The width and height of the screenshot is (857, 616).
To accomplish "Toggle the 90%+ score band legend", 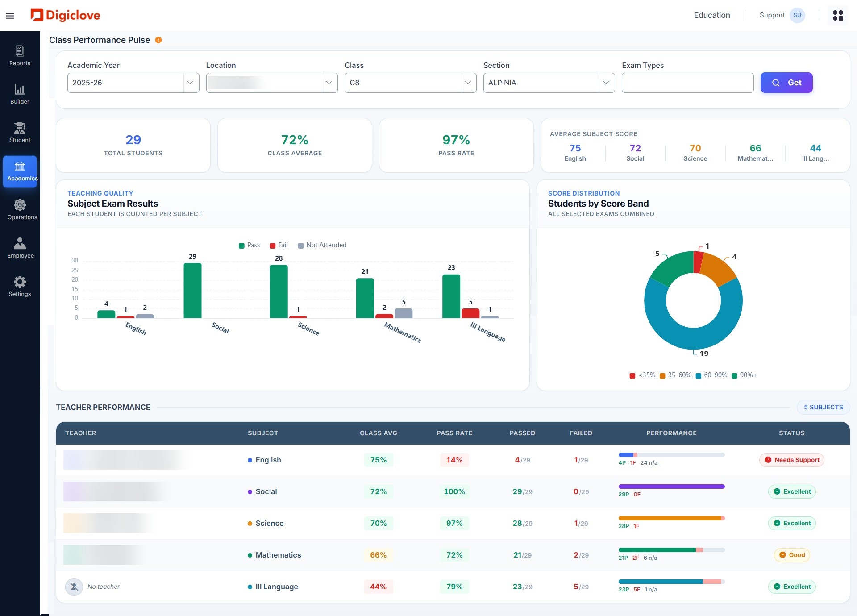I will pyautogui.click(x=744, y=375).
